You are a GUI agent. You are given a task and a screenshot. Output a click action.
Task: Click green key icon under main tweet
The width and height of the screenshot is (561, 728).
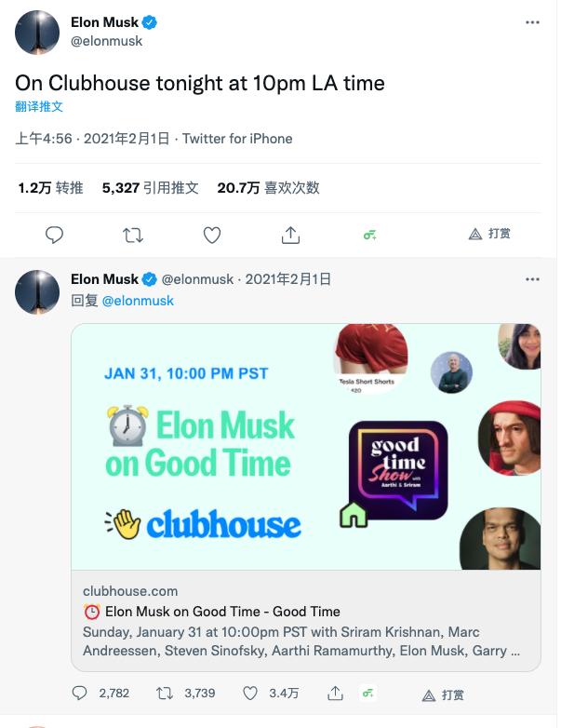coord(369,235)
